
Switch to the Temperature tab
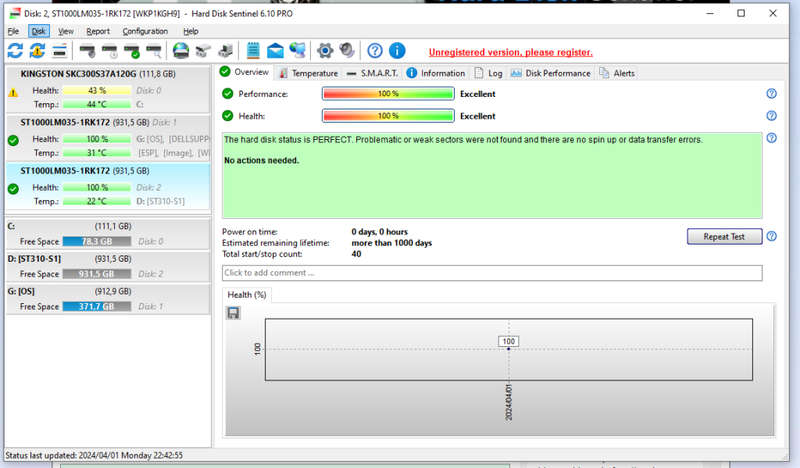[x=308, y=73]
